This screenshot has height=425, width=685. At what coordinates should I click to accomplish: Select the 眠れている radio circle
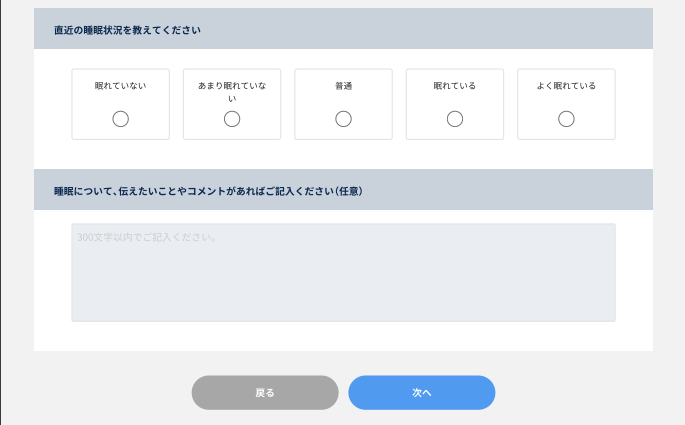pyautogui.click(x=455, y=119)
